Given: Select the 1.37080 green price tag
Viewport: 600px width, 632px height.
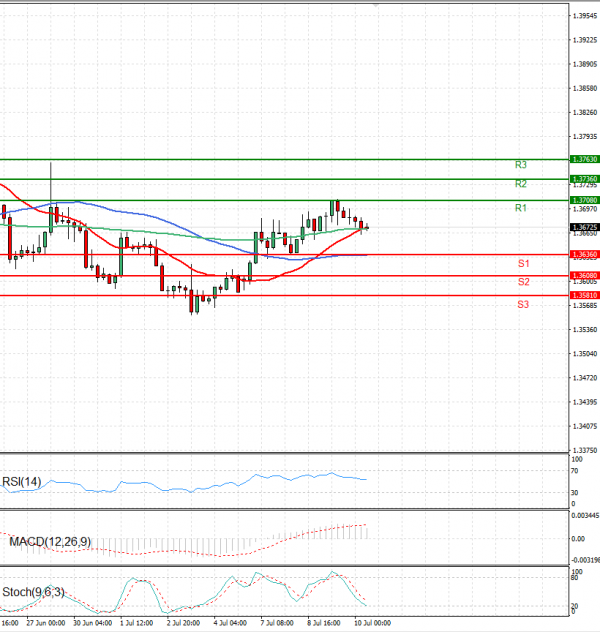Looking at the screenshot, I should [x=585, y=200].
